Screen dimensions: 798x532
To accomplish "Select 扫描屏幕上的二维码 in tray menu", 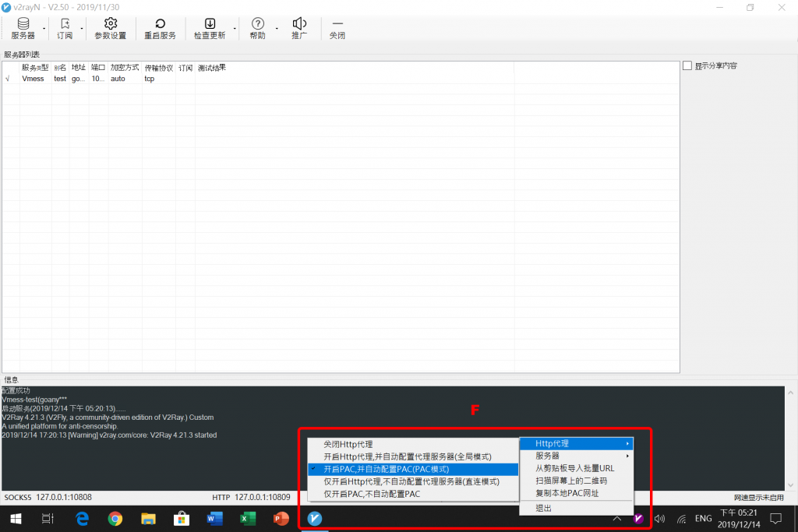I will coord(577,481).
